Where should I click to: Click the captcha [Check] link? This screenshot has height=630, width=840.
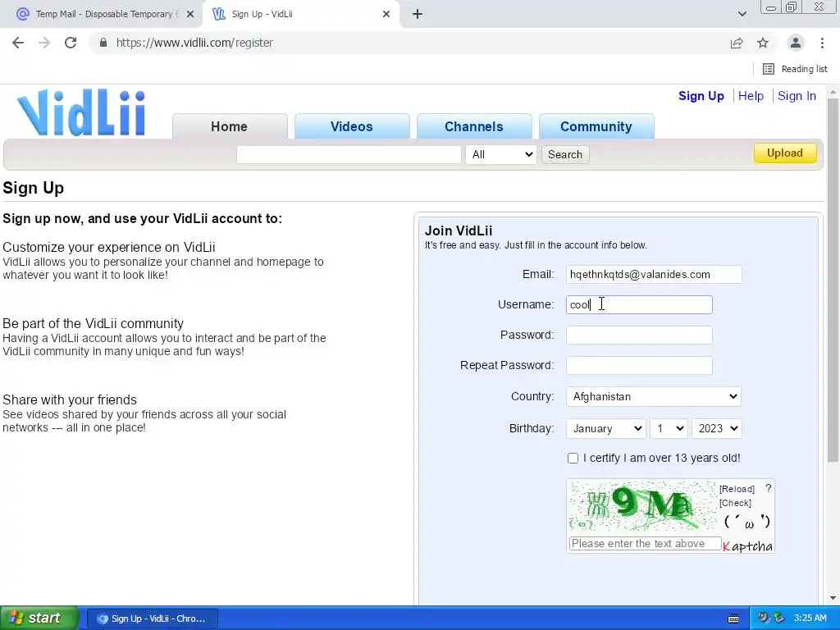tap(735, 503)
